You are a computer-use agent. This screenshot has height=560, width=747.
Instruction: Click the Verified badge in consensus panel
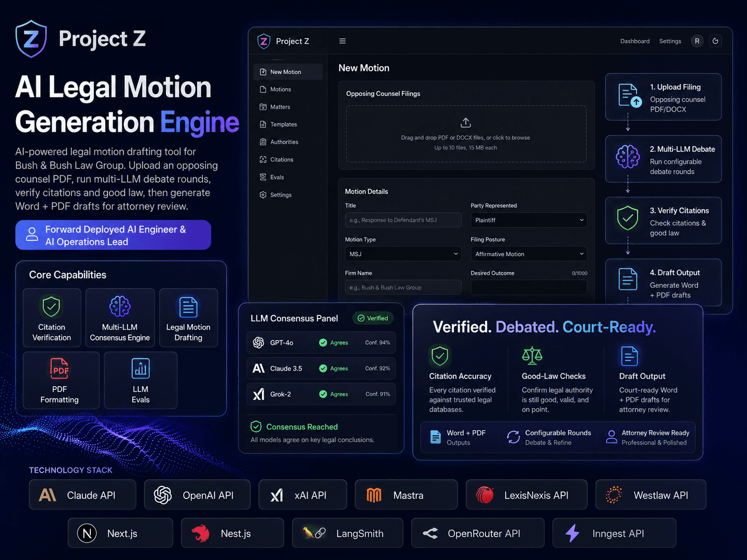pos(373,318)
